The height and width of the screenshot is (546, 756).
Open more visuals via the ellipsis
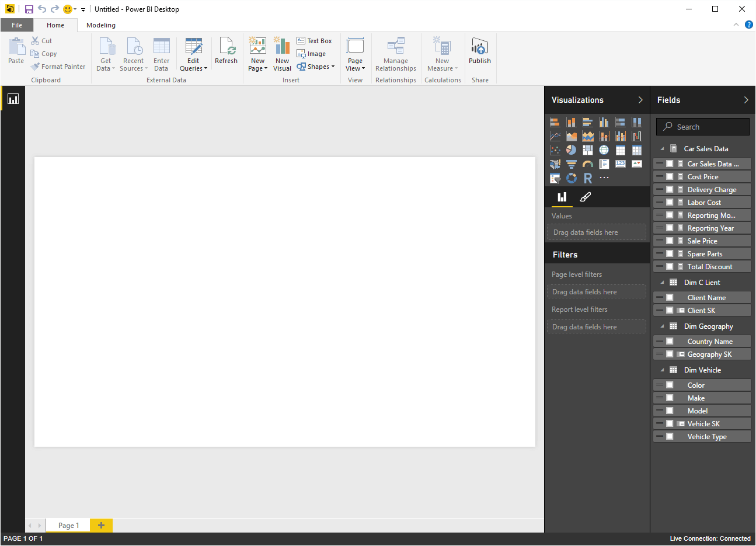(604, 178)
